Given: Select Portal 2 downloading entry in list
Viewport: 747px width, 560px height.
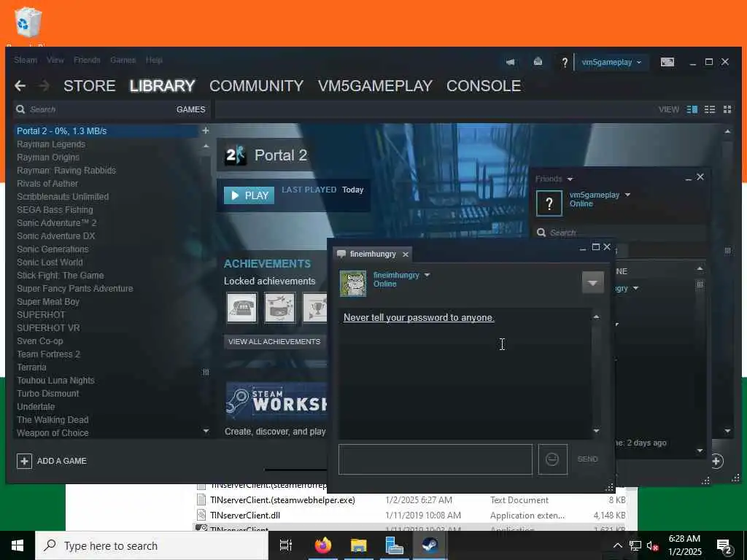Looking at the screenshot, I should pos(107,131).
